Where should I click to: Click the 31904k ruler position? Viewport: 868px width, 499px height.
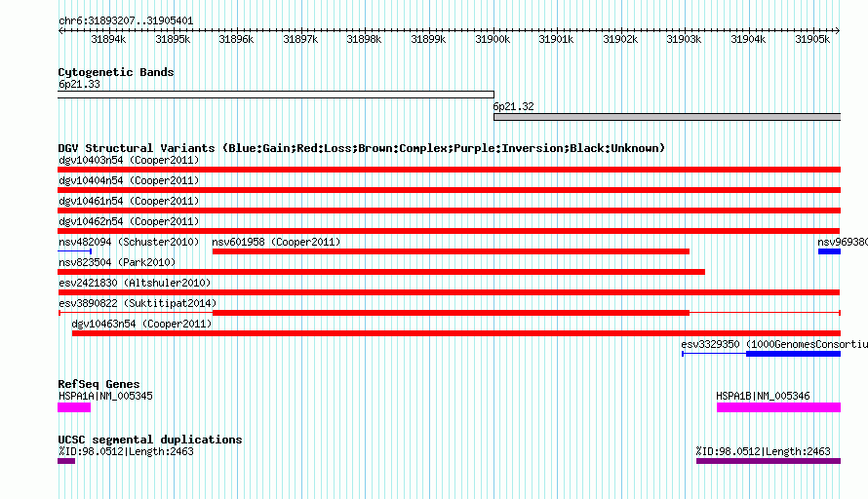(x=748, y=39)
